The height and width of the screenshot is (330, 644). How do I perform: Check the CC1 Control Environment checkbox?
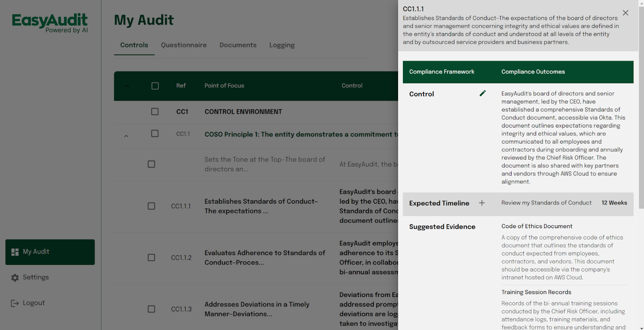pyautogui.click(x=155, y=111)
